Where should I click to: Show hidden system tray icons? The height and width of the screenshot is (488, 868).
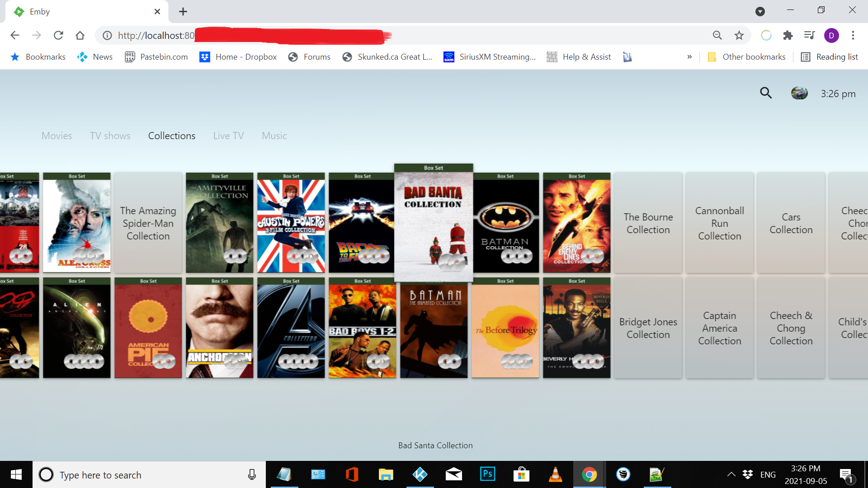(x=731, y=474)
